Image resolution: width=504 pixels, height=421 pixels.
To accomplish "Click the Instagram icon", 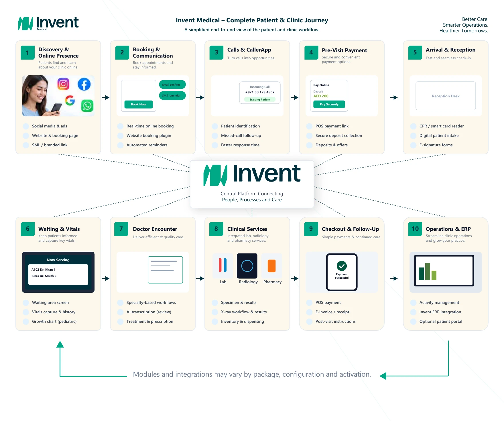I will tap(63, 84).
